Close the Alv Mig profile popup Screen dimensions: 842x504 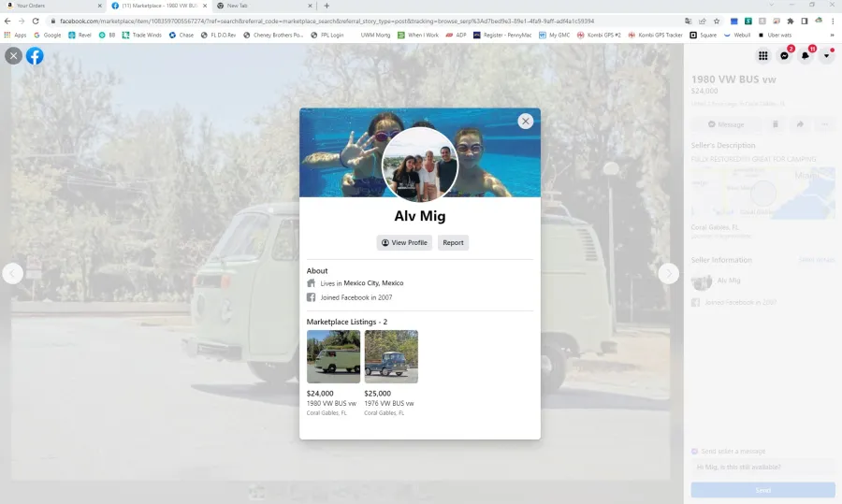coord(525,122)
